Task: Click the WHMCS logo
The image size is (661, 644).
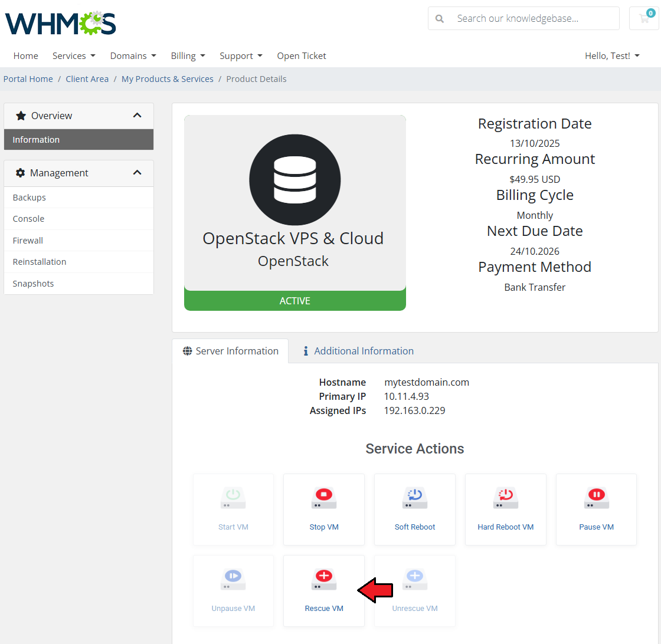Action: pyautogui.click(x=61, y=23)
